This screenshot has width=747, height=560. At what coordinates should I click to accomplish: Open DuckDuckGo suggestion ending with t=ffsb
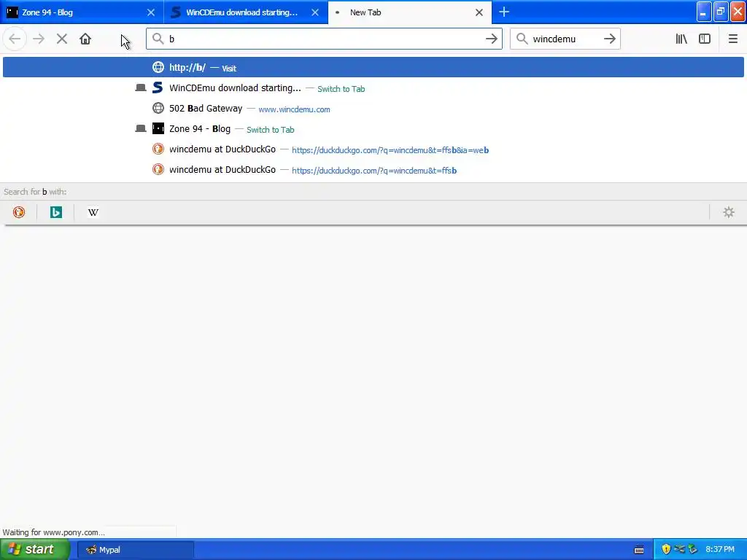[x=373, y=170]
